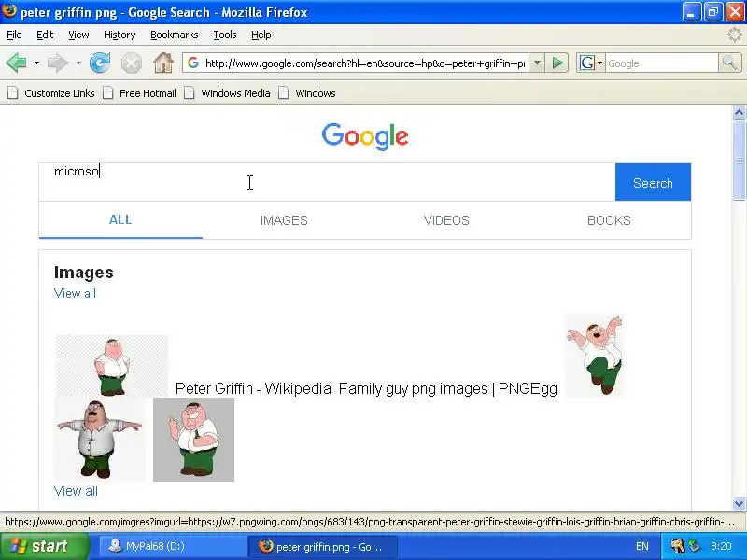
Task: Click the blue Search button
Action: [x=653, y=182]
